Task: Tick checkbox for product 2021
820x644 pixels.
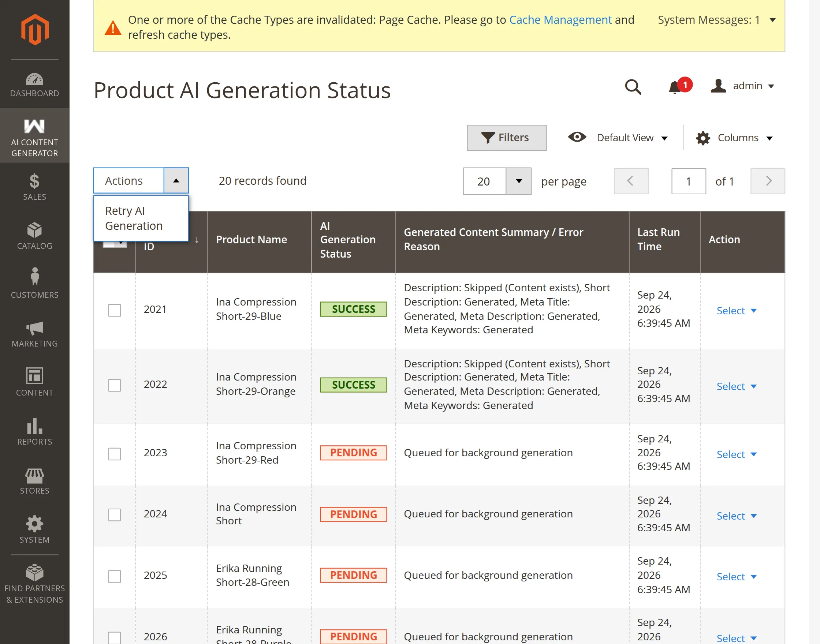Action: 114,310
